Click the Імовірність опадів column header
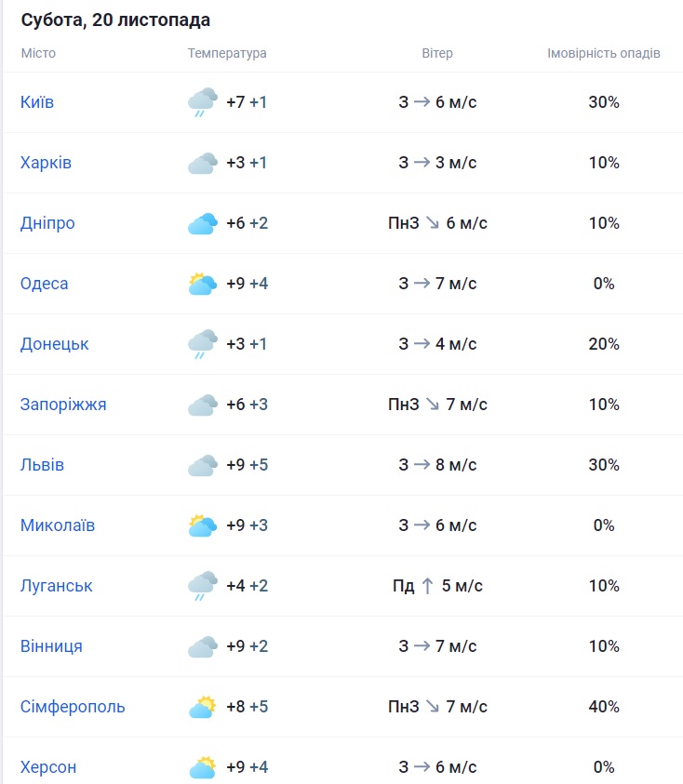 point(604,53)
